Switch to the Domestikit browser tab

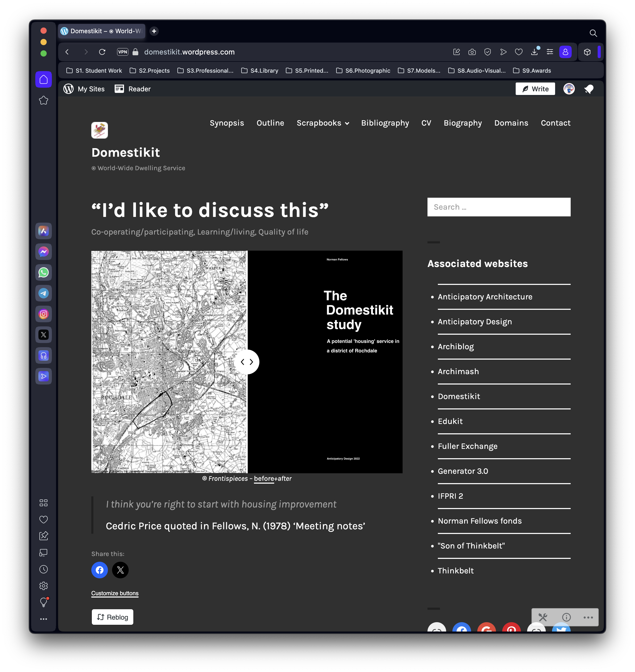(101, 31)
